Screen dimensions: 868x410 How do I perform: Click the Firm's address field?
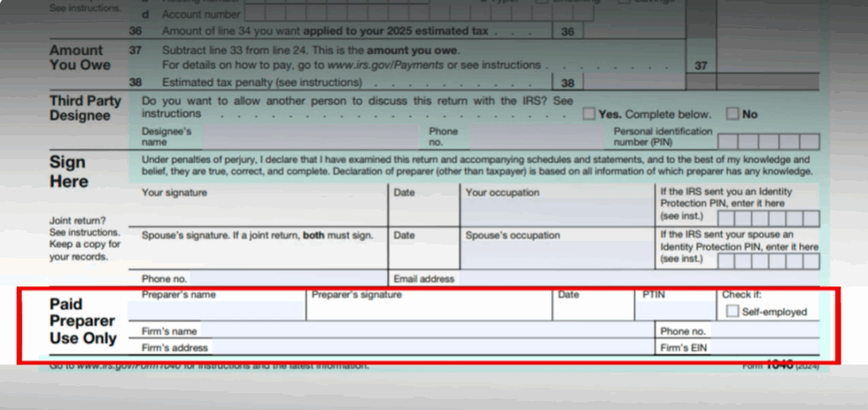coord(432,347)
